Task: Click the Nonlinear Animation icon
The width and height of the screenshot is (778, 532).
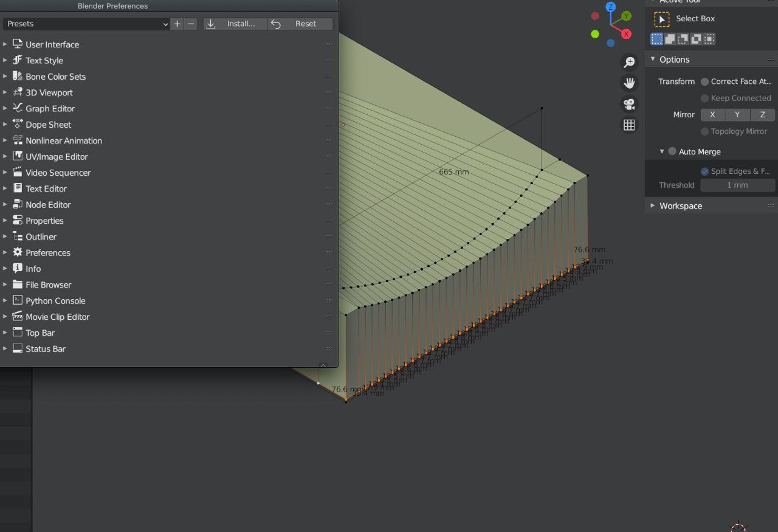Action: [x=18, y=140]
